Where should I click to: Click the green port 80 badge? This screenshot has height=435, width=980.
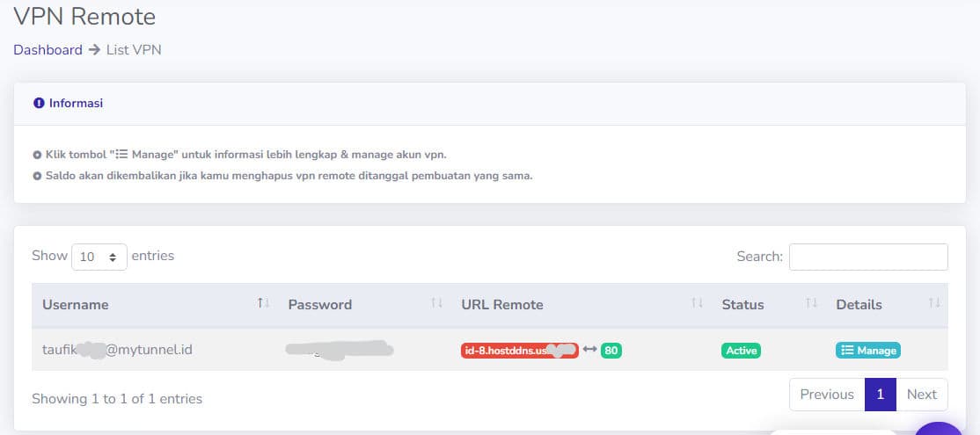[611, 351]
